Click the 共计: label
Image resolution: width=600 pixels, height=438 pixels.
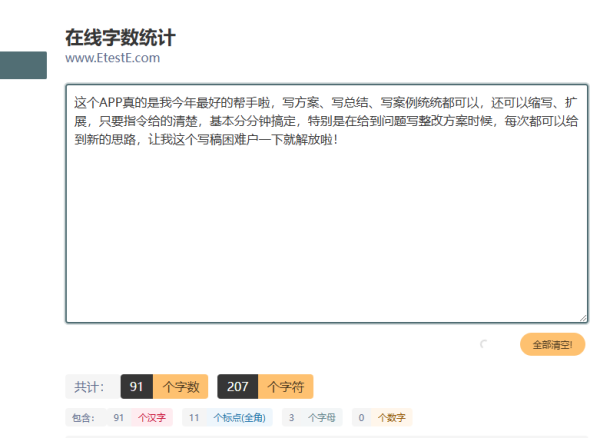pyautogui.click(x=91, y=386)
